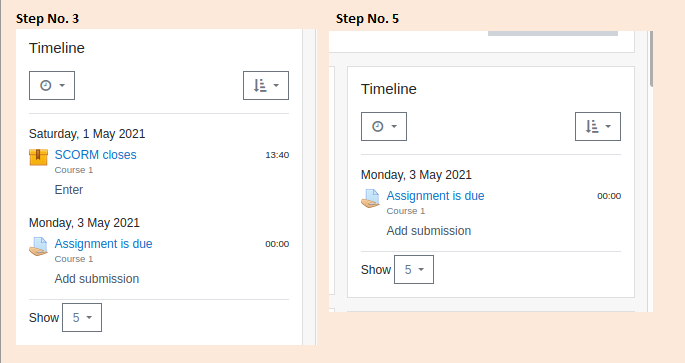Click the assignment icon in Step 3 timeline
The image size is (685, 363).
[x=38, y=246]
